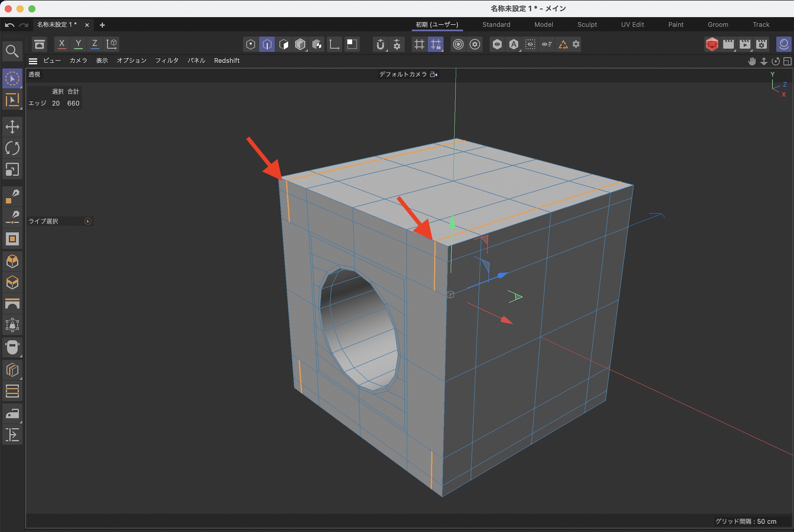Viewport: 794px width, 532px height.
Task: Switch to the Sculpt layout tab
Action: point(587,25)
